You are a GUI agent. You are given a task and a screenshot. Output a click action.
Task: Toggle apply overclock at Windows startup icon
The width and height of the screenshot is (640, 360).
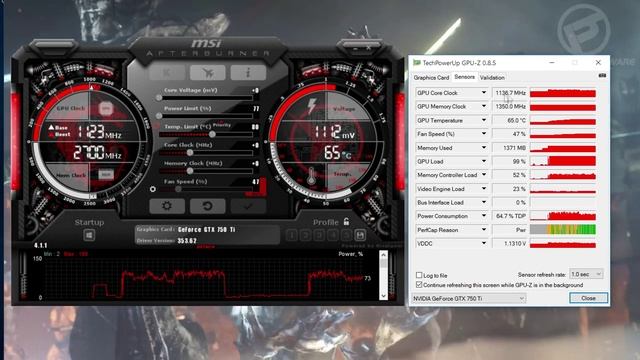click(x=89, y=235)
